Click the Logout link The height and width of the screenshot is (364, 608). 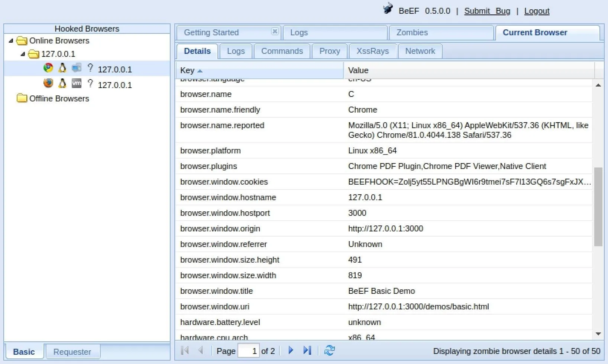pyautogui.click(x=537, y=11)
